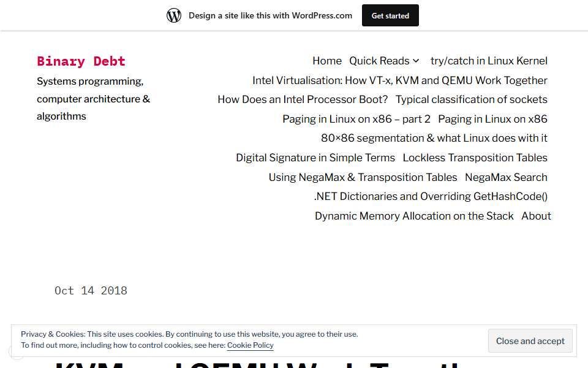Open Digital Signature in Simple Terms
The width and height of the screenshot is (588, 368).
point(315,158)
